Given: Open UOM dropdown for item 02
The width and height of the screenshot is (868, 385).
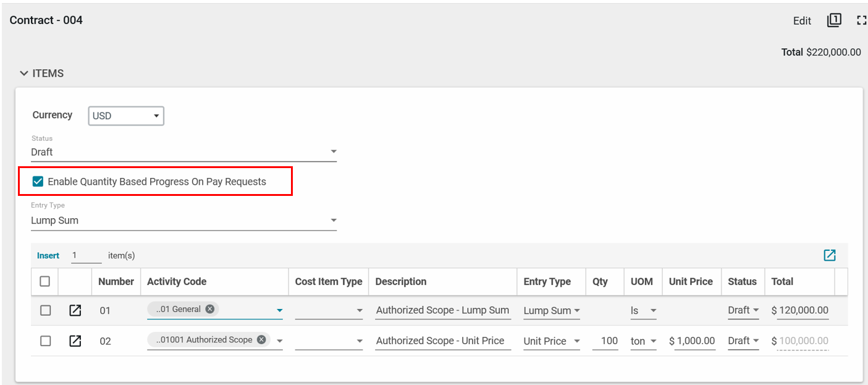Looking at the screenshot, I should (643, 341).
